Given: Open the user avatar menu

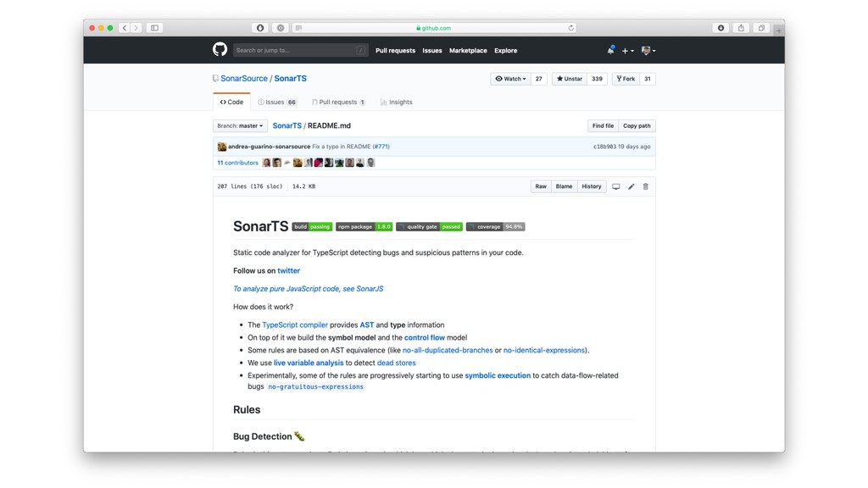Looking at the screenshot, I should pyautogui.click(x=648, y=51).
